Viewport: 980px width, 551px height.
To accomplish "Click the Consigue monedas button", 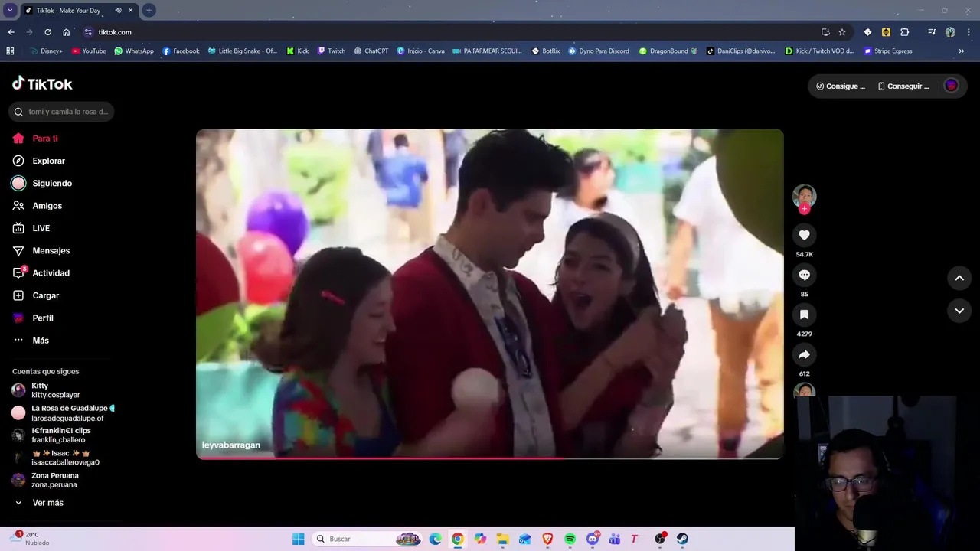I will [841, 86].
